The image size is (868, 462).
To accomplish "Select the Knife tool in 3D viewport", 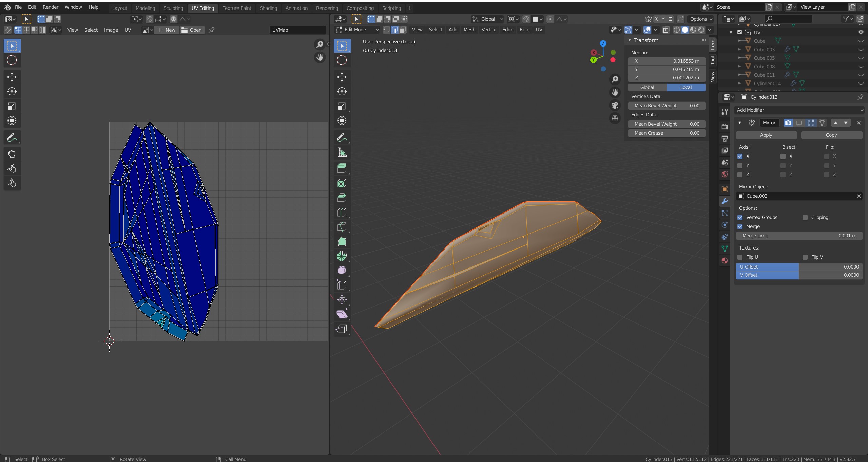I will point(342,227).
